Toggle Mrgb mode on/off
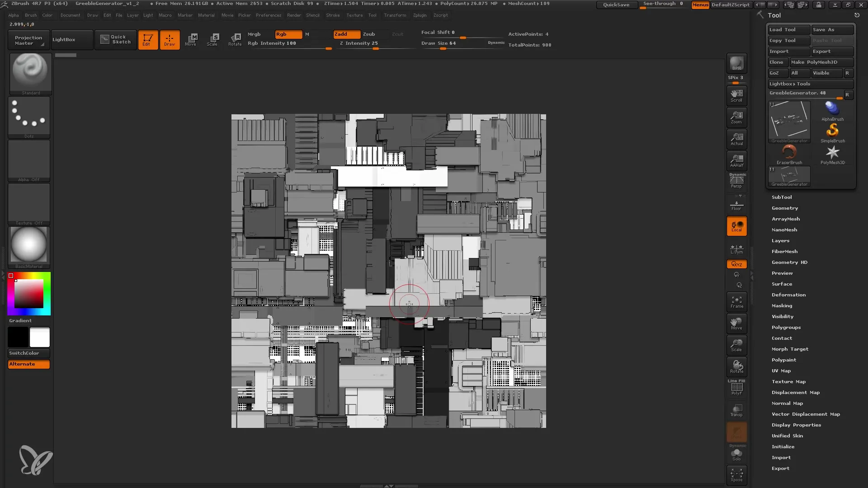The height and width of the screenshot is (488, 868). (x=254, y=34)
